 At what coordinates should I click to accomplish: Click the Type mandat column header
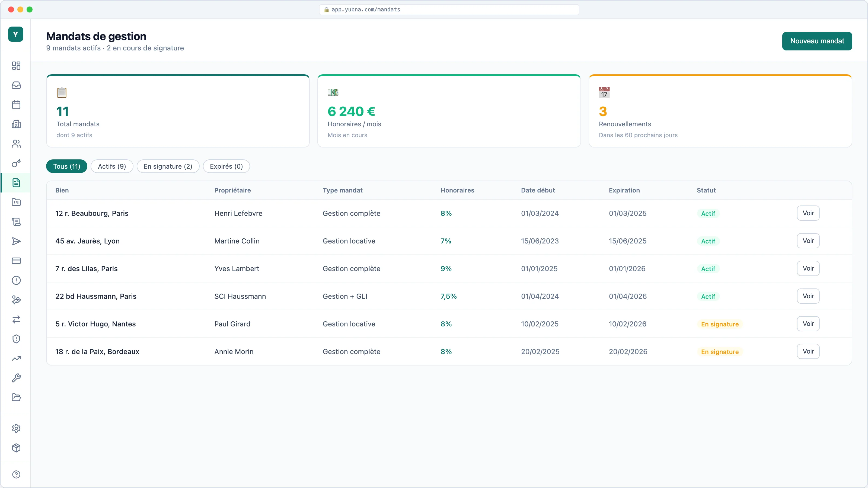tap(342, 190)
